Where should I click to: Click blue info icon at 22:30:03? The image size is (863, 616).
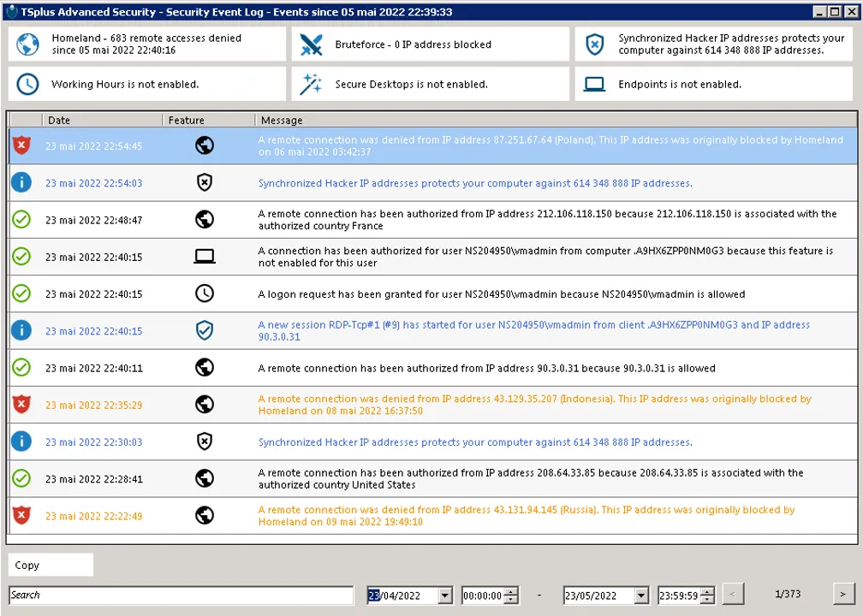click(21, 441)
